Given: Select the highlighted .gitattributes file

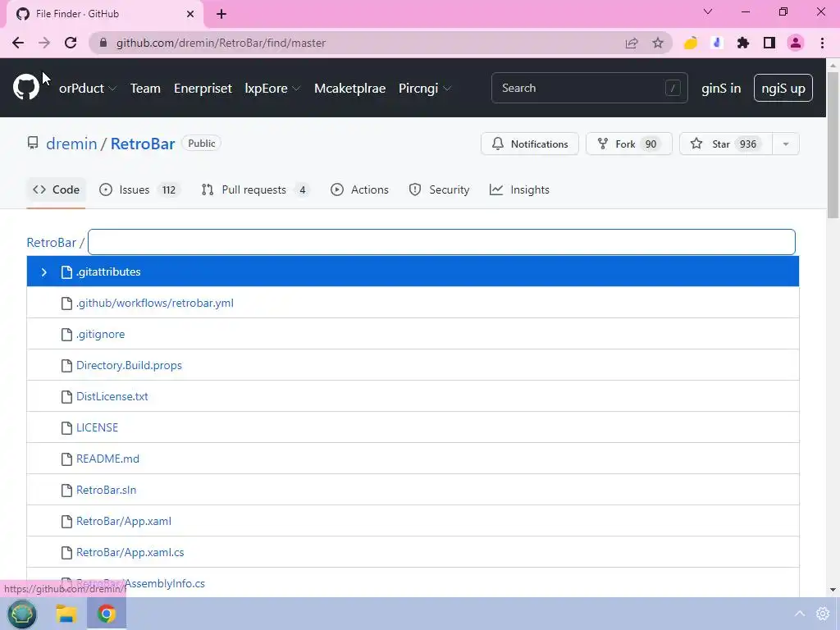Looking at the screenshot, I should [413, 272].
